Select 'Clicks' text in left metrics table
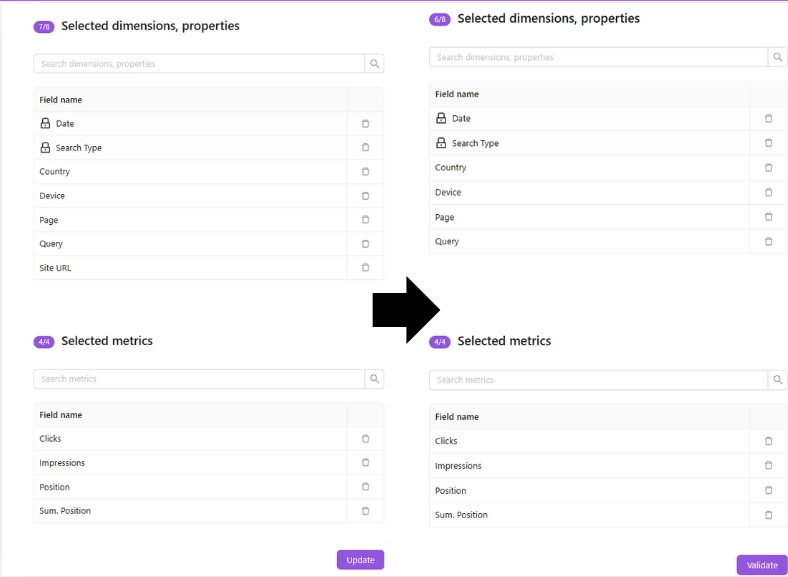 point(50,439)
